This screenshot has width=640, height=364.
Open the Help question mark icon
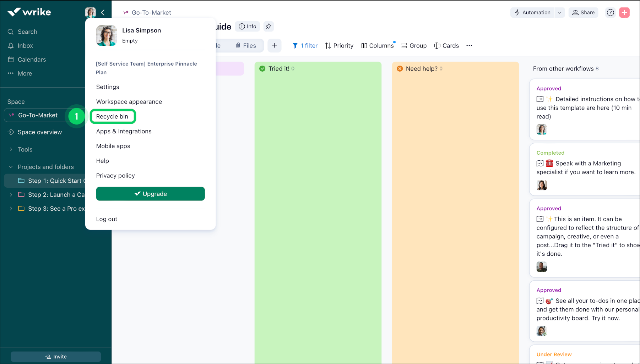coord(610,12)
